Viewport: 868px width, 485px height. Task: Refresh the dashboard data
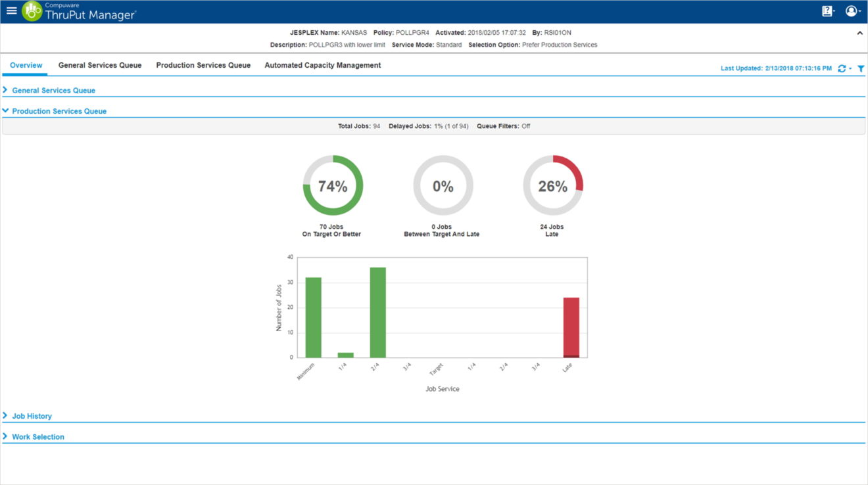[x=842, y=68]
